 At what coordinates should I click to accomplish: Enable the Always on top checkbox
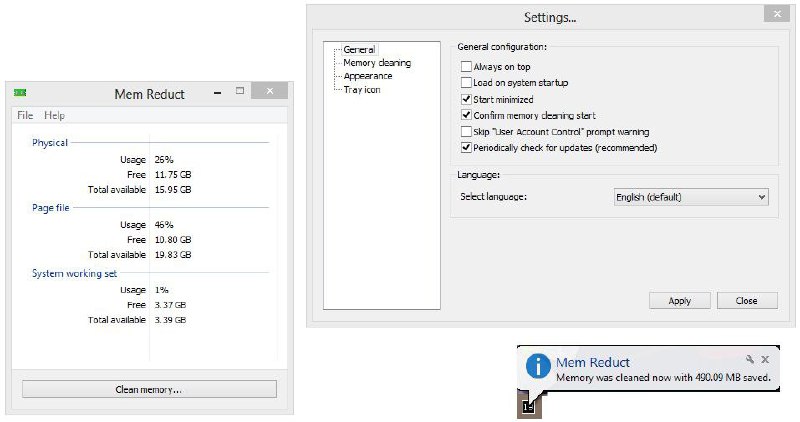466,67
